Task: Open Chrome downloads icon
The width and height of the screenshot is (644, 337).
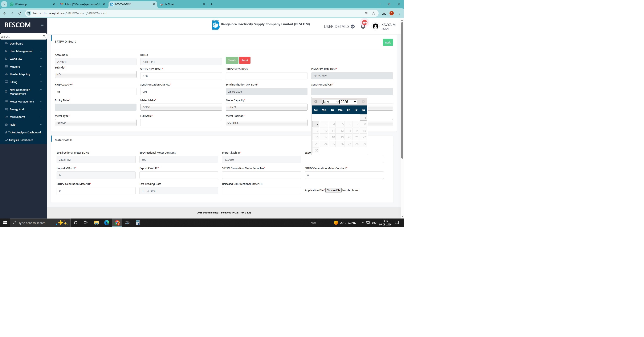Action: tap(384, 13)
